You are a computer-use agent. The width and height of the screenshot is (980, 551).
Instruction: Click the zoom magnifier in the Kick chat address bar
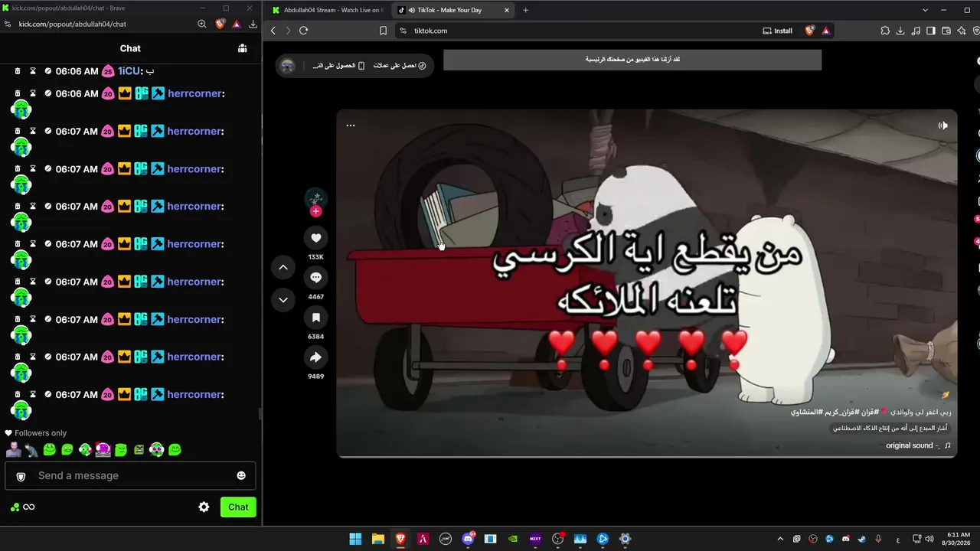pos(202,24)
